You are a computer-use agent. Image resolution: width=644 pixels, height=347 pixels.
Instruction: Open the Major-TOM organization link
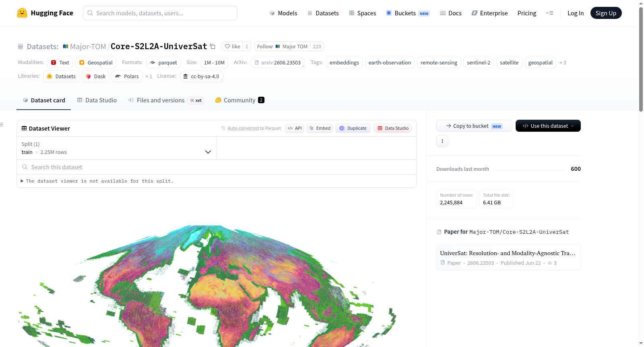[x=88, y=47]
